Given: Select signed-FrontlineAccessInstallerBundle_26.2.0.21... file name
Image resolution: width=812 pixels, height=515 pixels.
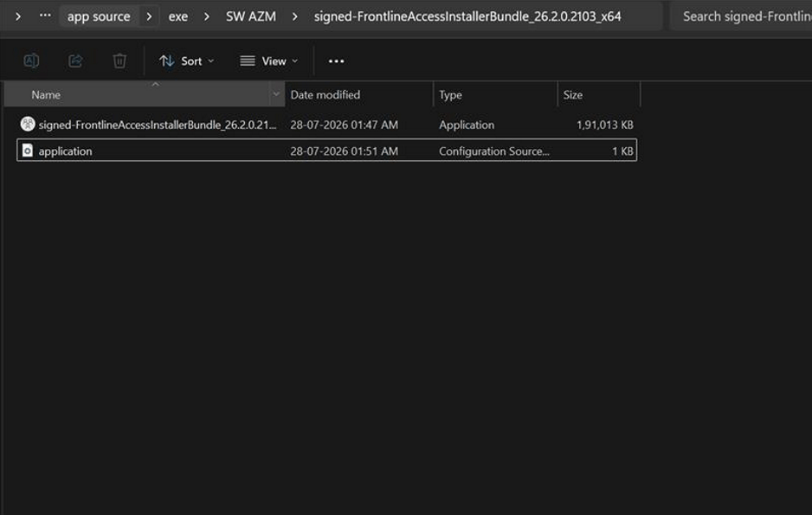Looking at the screenshot, I should point(158,125).
